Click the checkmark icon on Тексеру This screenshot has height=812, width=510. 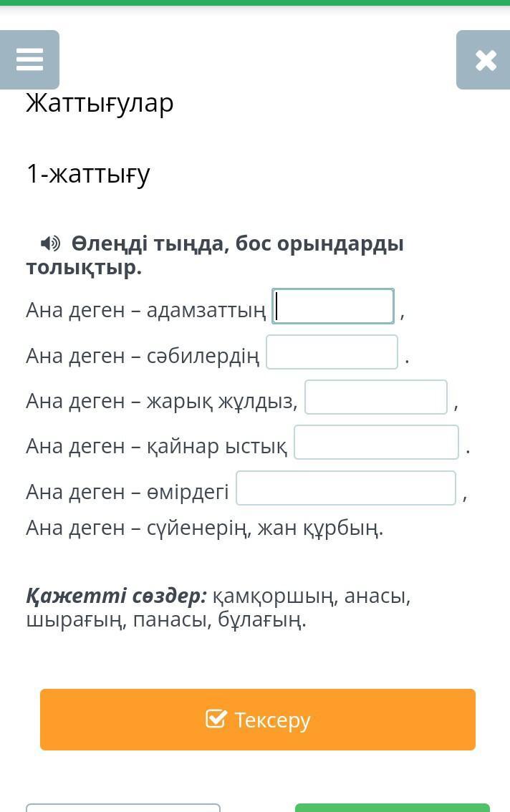click(x=216, y=719)
